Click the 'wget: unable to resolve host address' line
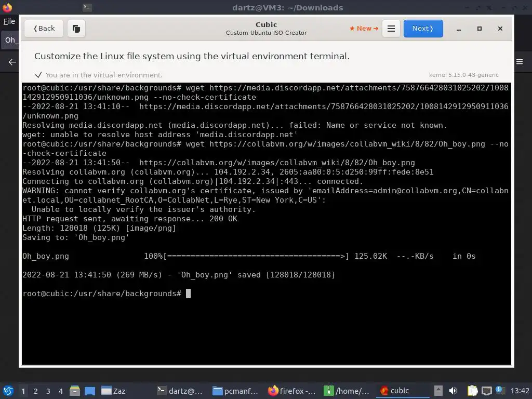This screenshot has height=399, width=532. [160, 135]
